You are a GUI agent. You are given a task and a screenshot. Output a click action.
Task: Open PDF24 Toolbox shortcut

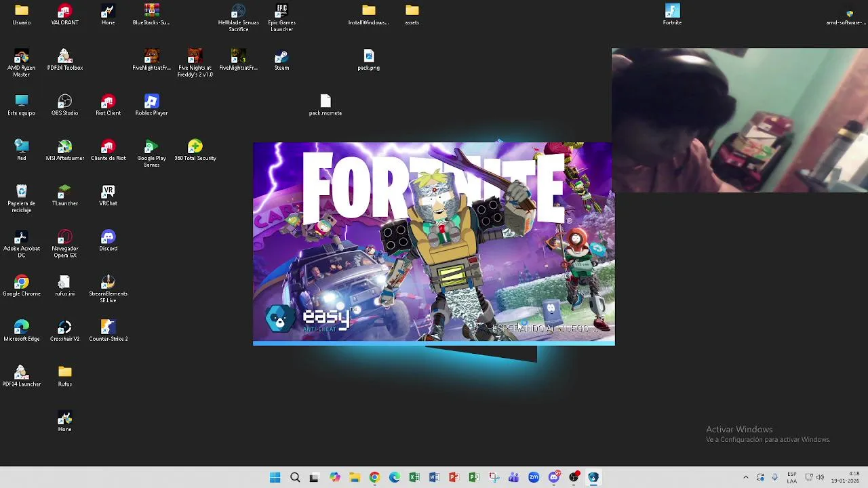pos(64,60)
